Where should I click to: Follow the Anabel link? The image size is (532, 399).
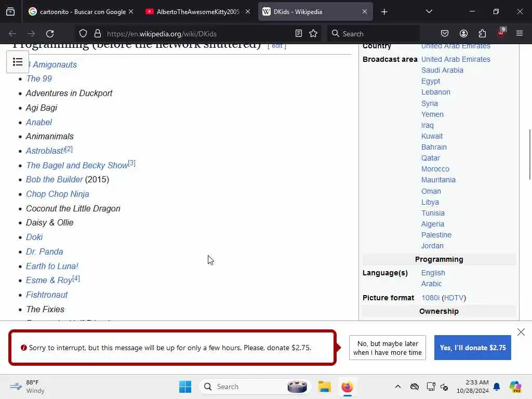[x=39, y=122]
